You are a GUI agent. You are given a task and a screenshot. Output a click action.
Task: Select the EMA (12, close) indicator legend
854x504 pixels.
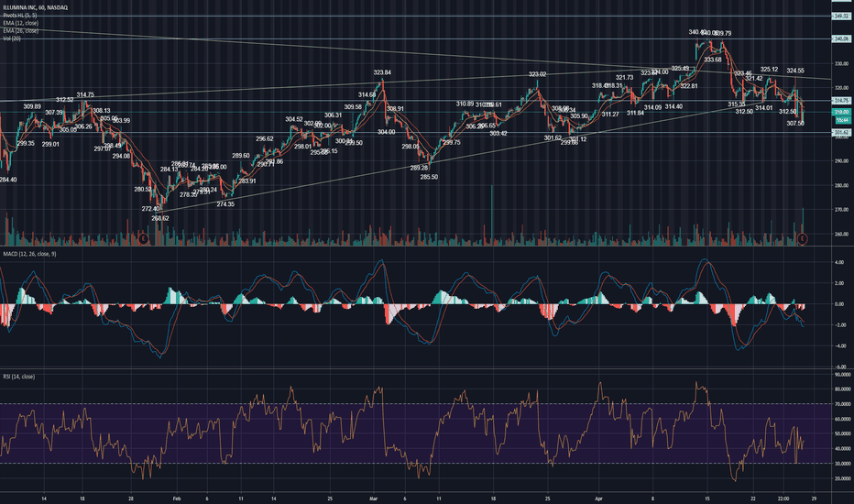point(21,24)
